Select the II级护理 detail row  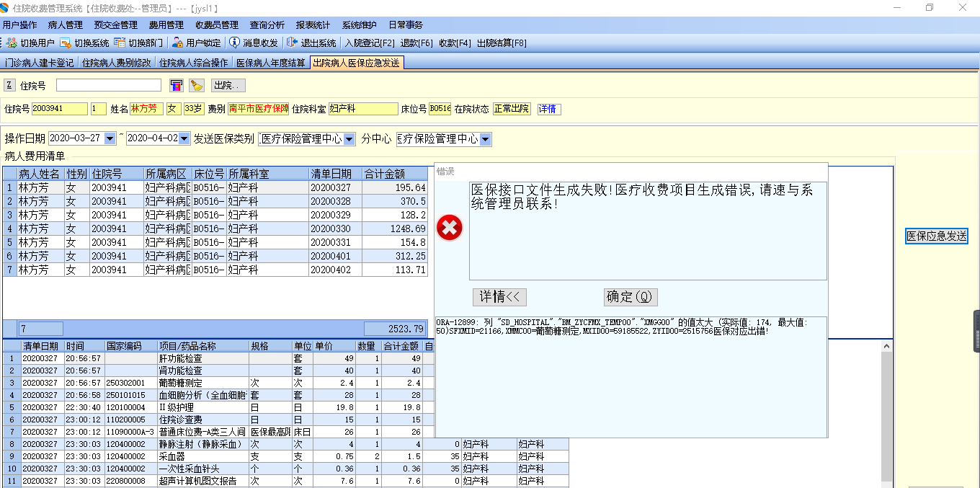(x=217, y=407)
